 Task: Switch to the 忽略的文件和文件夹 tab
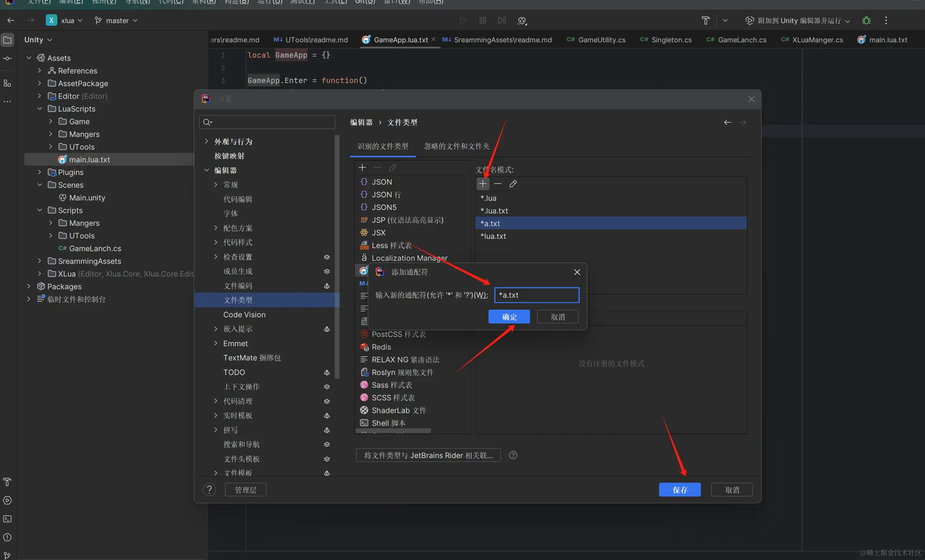457,146
